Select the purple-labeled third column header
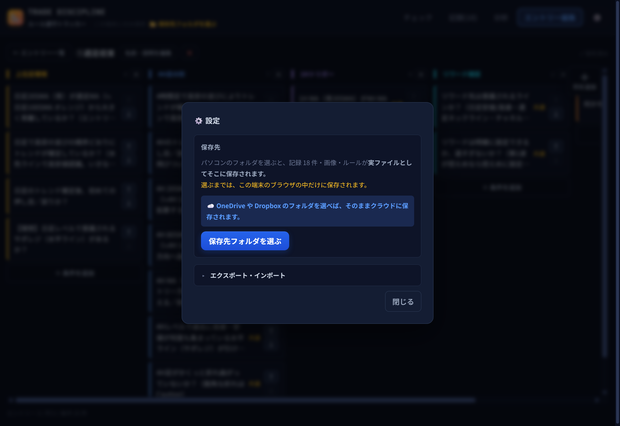 [317, 74]
